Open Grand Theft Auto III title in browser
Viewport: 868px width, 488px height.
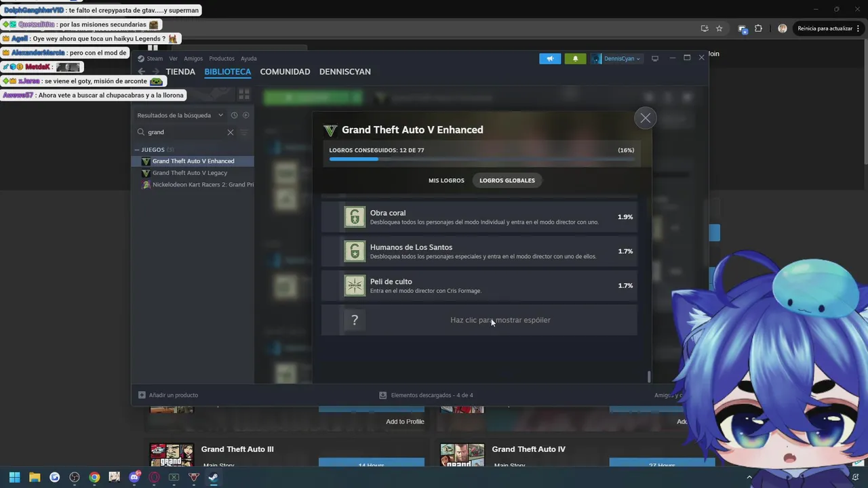pyautogui.click(x=237, y=449)
